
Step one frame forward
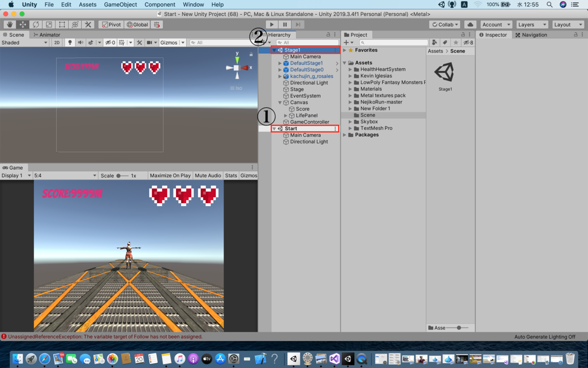[x=298, y=25]
